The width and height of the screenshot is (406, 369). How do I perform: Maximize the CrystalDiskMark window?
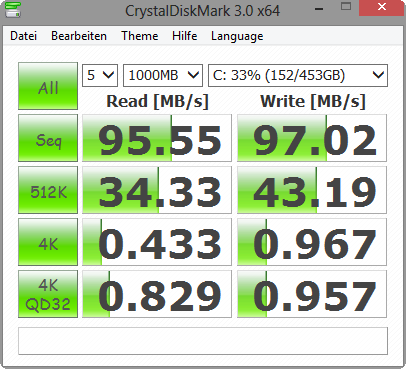click(x=346, y=7)
